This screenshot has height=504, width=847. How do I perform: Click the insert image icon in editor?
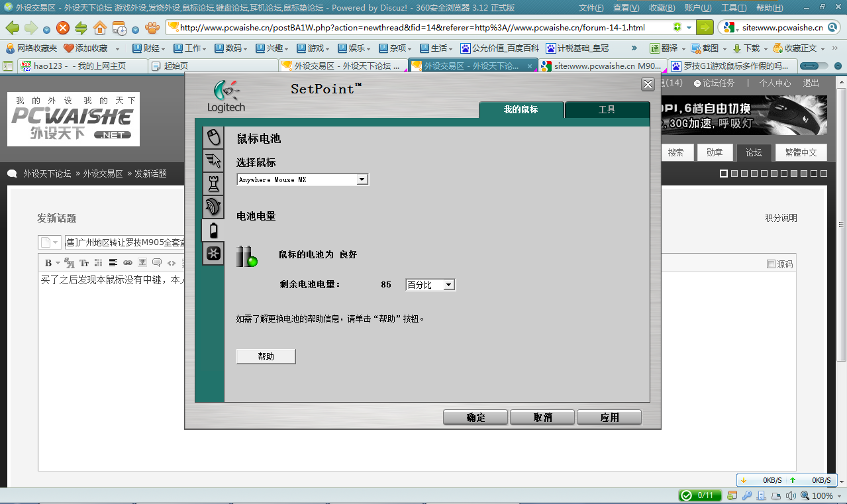click(x=142, y=262)
